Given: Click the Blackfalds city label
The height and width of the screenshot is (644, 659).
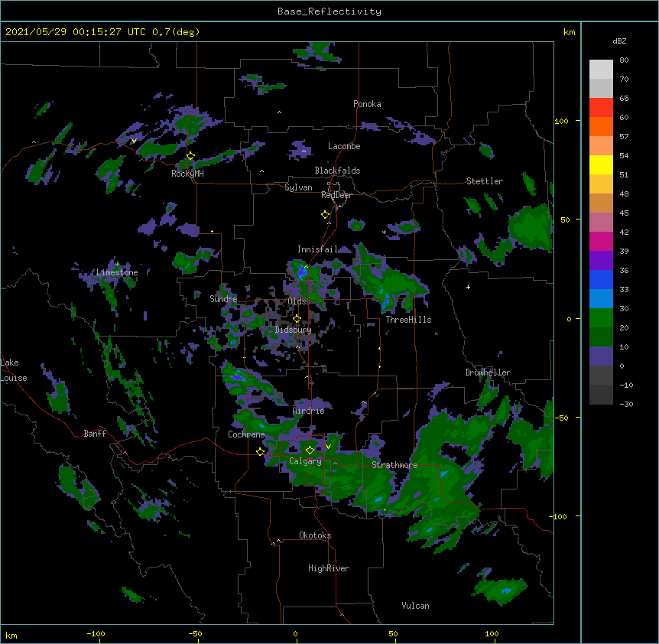Looking at the screenshot, I should (x=337, y=171).
